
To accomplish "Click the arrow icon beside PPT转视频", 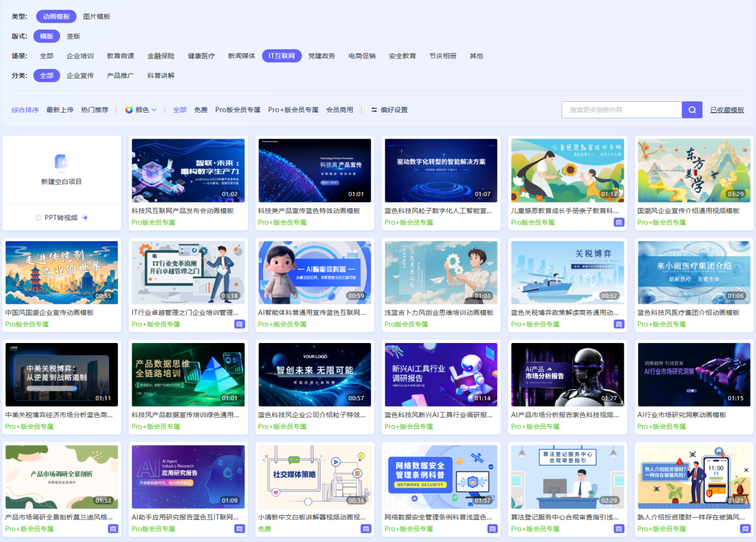I will (85, 218).
